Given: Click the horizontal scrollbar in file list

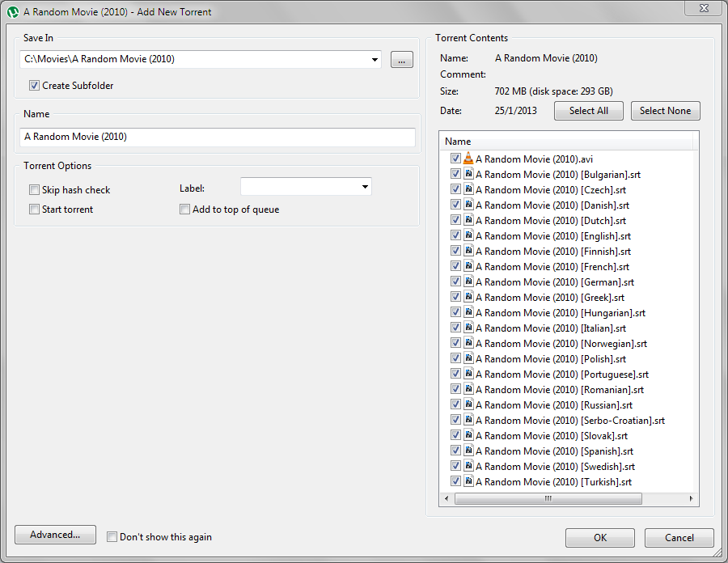Looking at the screenshot, I should tap(548, 499).
